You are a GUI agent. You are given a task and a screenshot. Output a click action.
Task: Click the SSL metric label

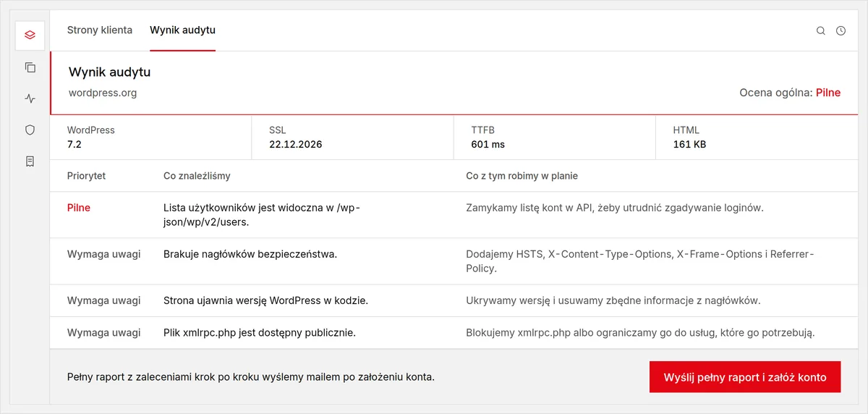point(278,130)
